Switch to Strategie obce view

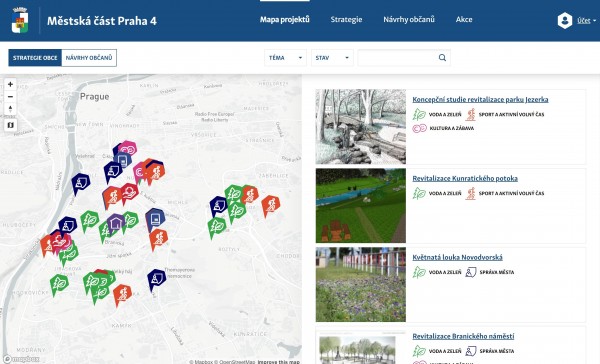pyautogui.click(x=35, y=58)
